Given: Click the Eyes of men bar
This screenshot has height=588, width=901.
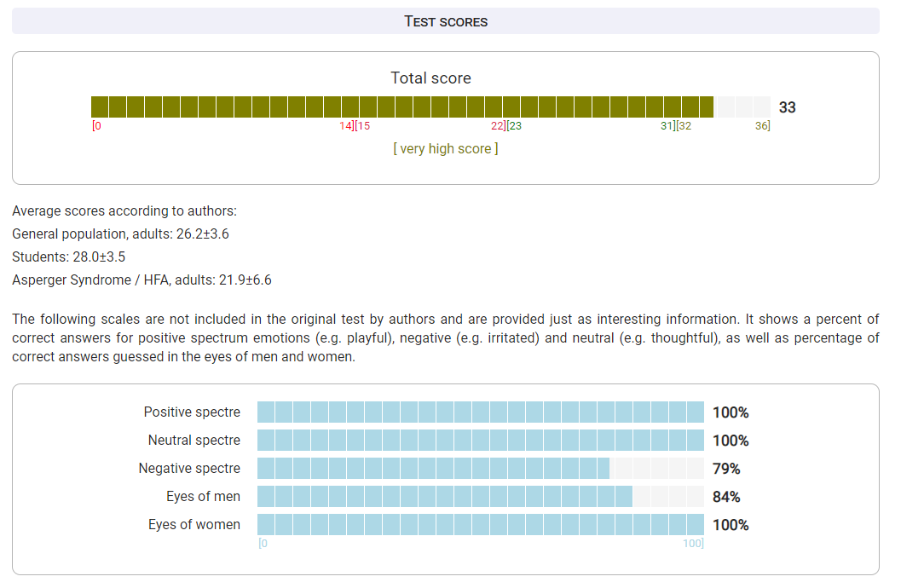Looking at the screenshot, I should 444,497.
